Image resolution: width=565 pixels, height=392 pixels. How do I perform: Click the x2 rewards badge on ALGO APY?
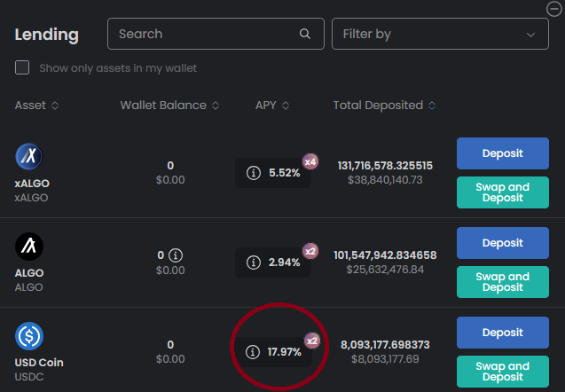pyautogui.click(x=310, y=251)
